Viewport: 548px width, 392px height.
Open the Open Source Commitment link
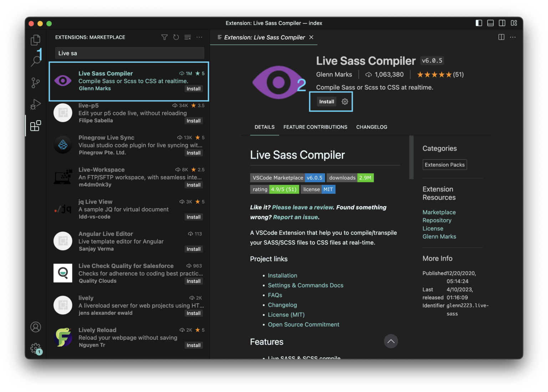click(304, 325)
